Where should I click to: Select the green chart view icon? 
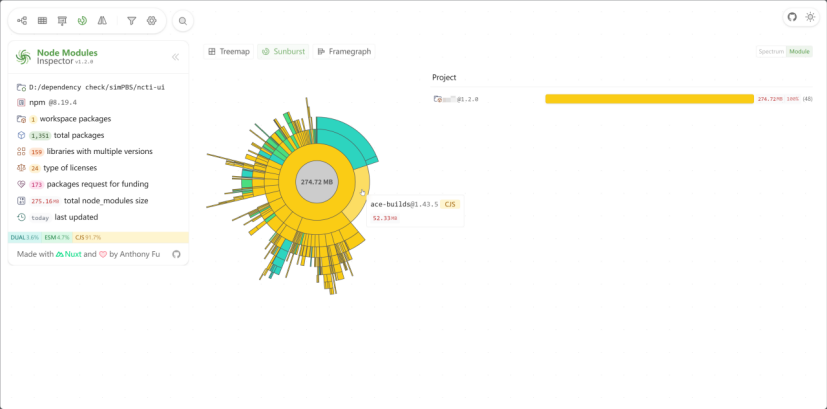coord(82,21)
